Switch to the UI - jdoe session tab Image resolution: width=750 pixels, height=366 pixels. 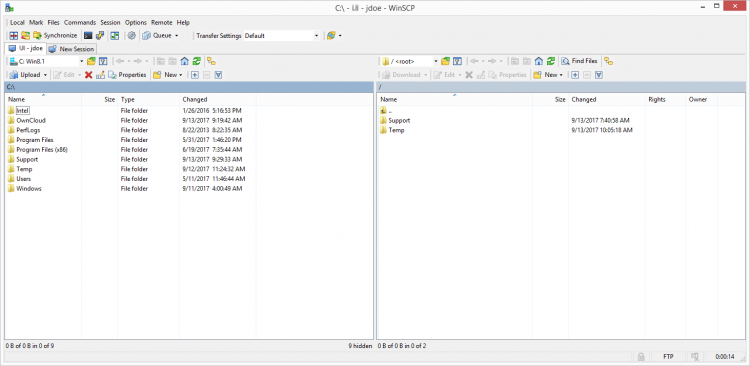click(26, 48)
